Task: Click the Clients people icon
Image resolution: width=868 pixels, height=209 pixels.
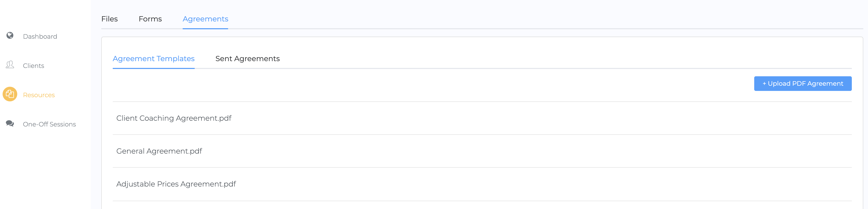Action: click(x=10, y=65)
